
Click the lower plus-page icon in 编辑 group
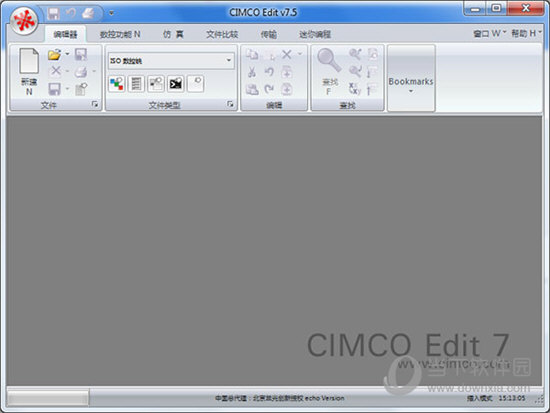coord(287,89)
